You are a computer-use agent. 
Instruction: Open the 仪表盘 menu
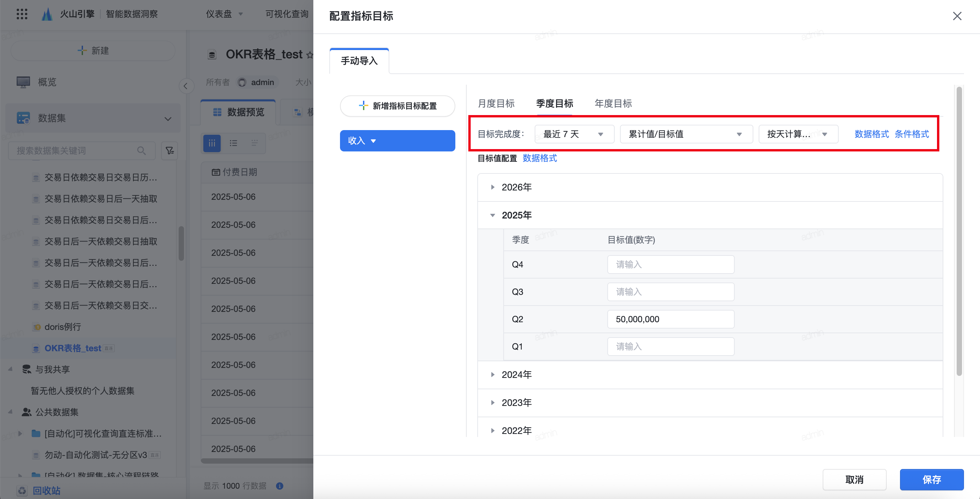click(224, 14)
